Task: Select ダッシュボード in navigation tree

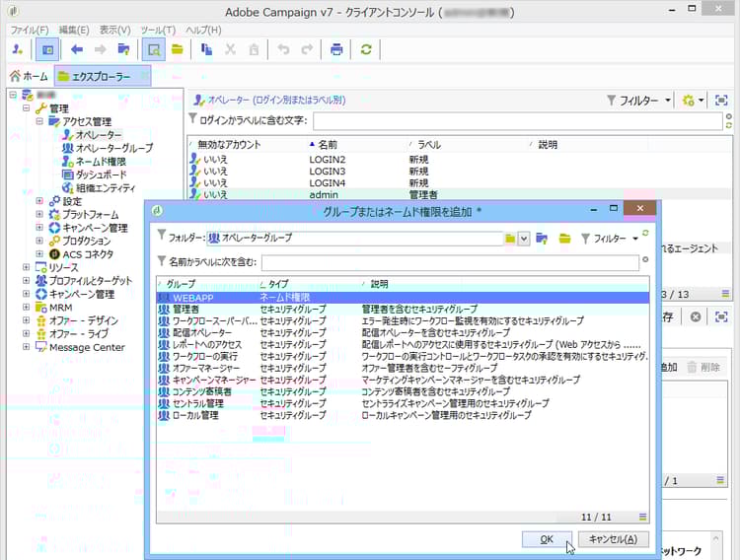Action: pyautogui.click(x=101, y=175)
